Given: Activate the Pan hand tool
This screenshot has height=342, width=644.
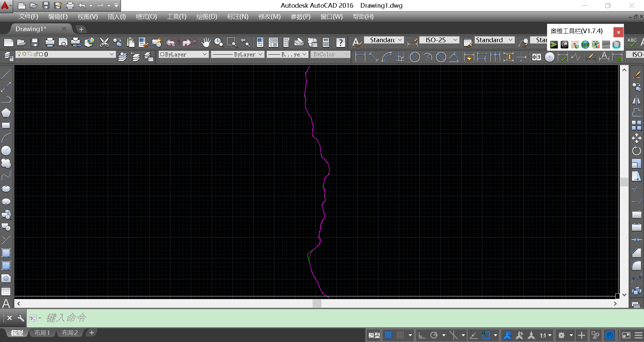Looking at the screenshot, I should [206, 42].
